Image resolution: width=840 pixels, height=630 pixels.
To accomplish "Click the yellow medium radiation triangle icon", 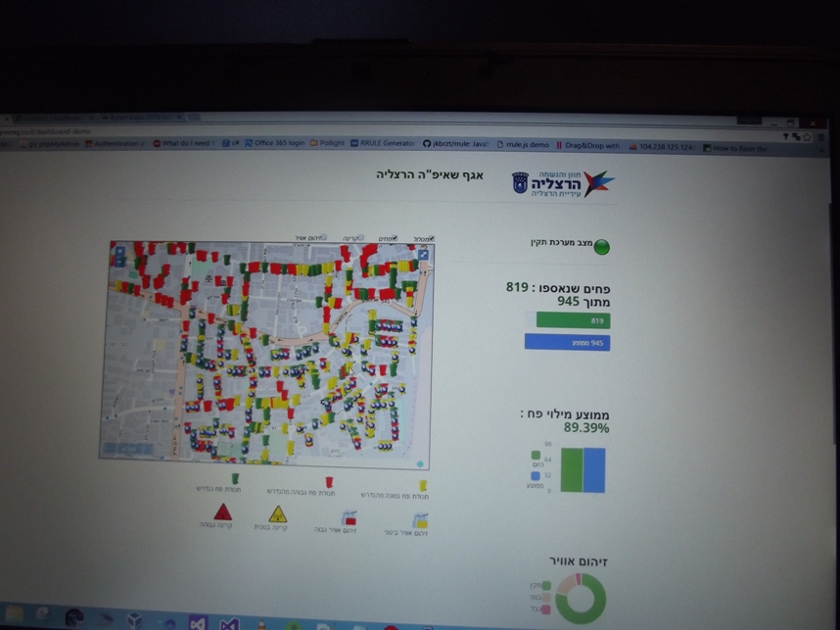I will tap(277, 513).
